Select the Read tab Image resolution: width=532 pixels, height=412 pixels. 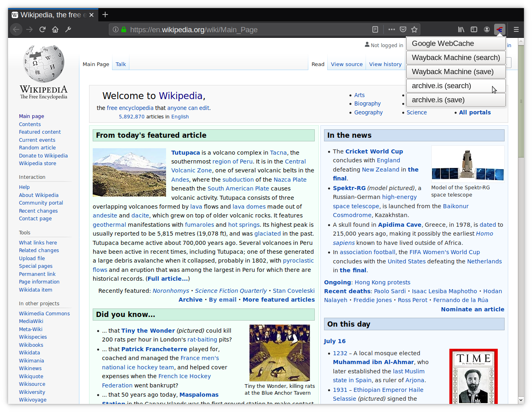coord(318,64)
